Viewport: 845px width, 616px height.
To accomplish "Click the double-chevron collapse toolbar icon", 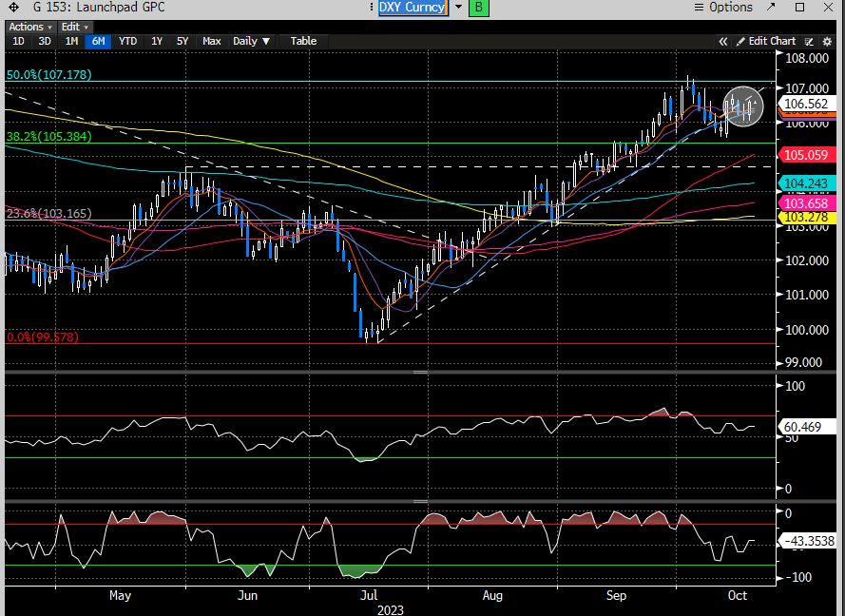I will pyautogui.click(x=722, y=41).
